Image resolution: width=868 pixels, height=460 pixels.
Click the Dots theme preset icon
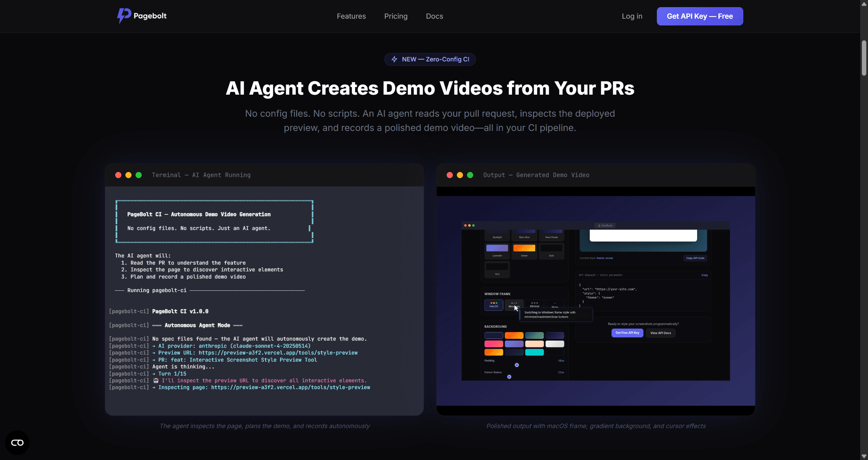(551, 248)
